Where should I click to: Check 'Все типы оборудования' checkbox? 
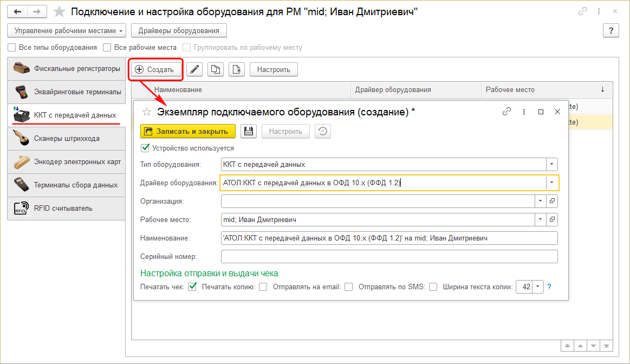tap(12, 48)
